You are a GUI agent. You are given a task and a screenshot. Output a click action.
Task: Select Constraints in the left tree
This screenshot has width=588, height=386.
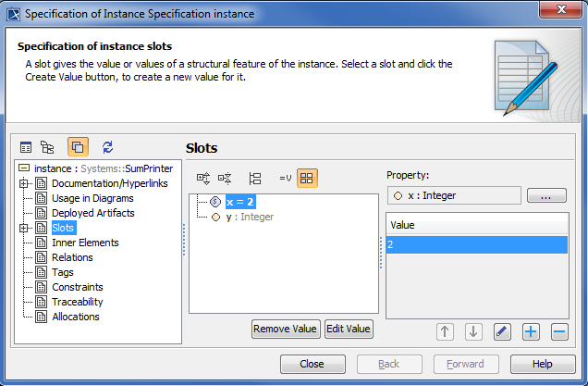tap(77, 287)
